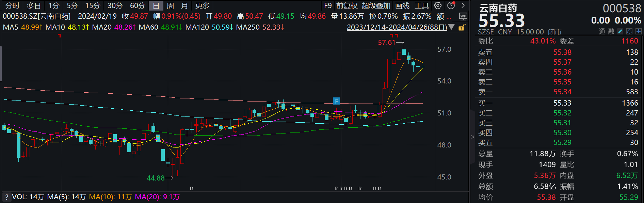The width and height of the screenshot is (644, 203).
Task: Click the 均价 55.38 value
Action: click(x=546, y=197)
